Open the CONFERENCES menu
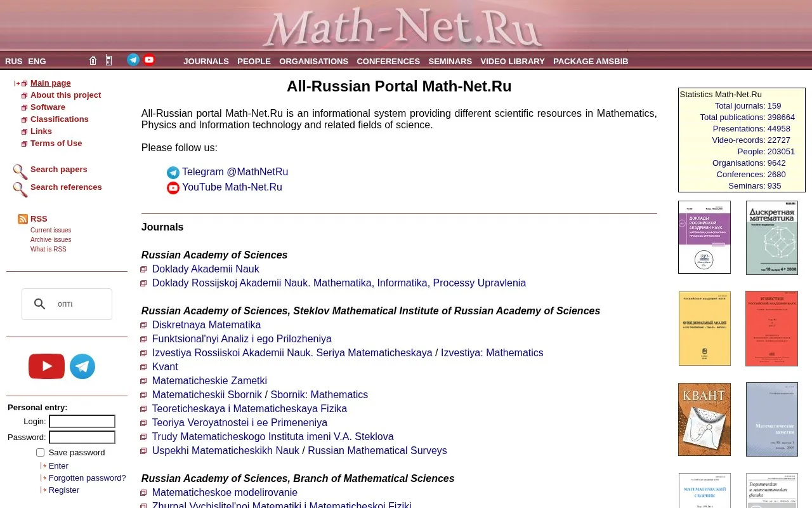 pos(388,61)
